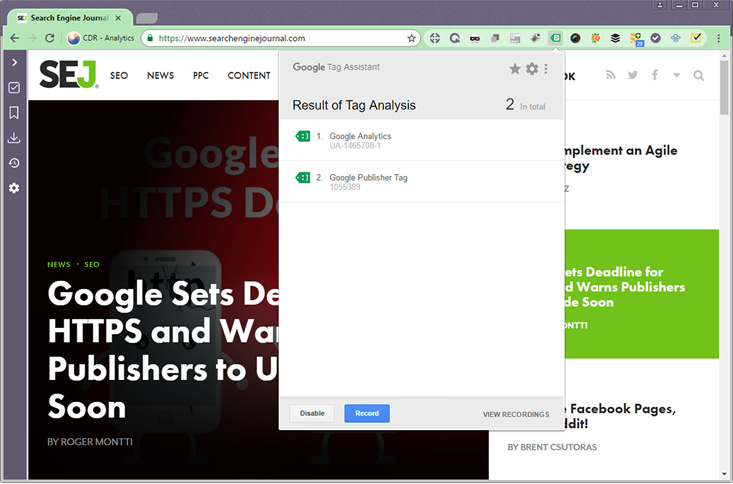Screen dimensions: 733x484
Task: Click the site search magnifier icon
Action: 698,75
